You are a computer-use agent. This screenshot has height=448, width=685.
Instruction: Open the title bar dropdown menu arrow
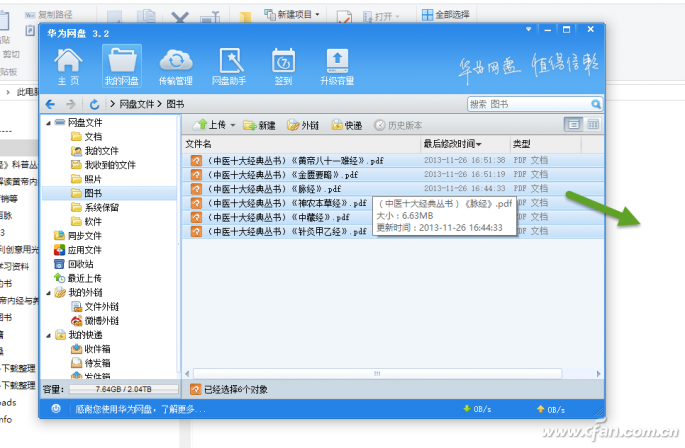528,29
